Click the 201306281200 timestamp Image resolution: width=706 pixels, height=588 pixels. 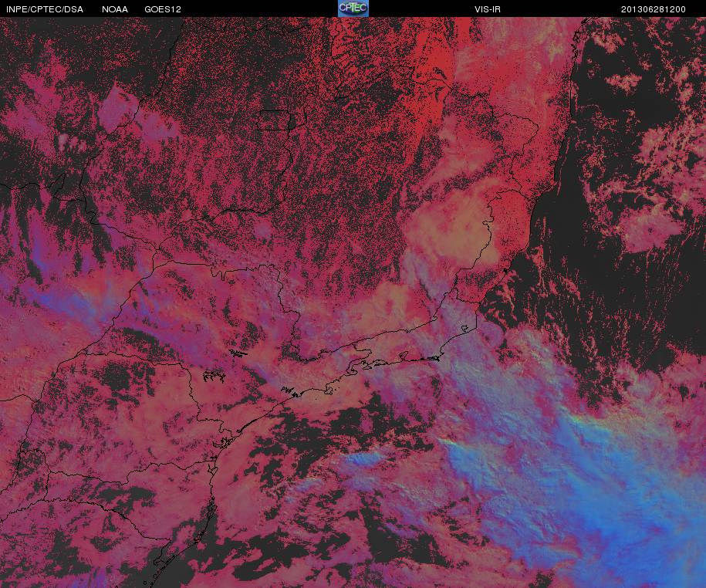tap(654, 9)
